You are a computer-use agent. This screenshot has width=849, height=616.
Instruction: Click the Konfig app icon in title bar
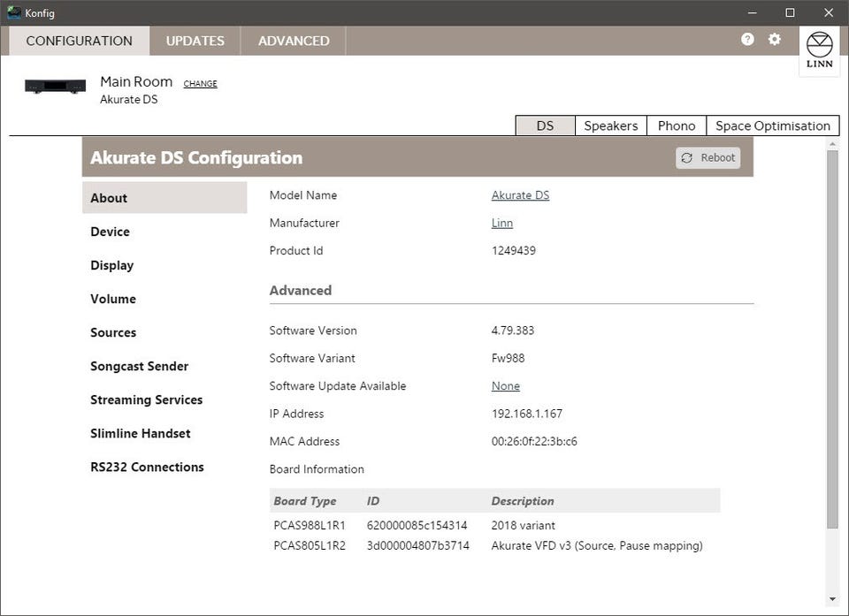[x=13, y=12]
